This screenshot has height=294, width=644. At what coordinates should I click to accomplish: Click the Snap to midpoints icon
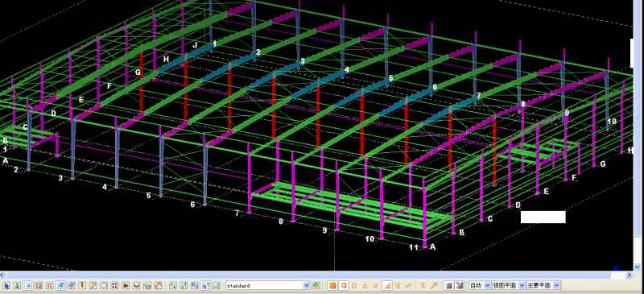click(x=365, y=285)
